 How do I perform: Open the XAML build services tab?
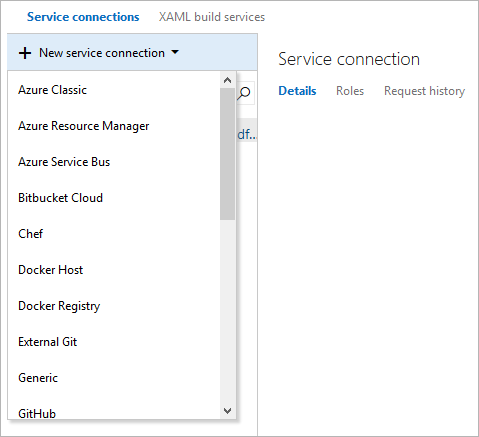tap(212, 17)
